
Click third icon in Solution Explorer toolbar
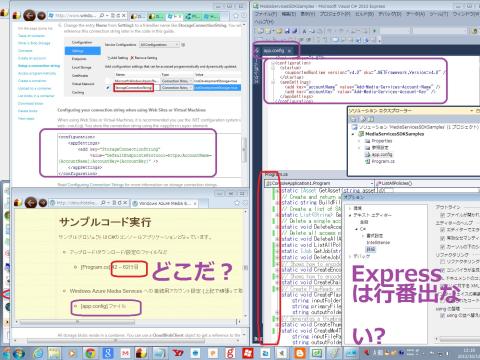[x=371, y=119]
